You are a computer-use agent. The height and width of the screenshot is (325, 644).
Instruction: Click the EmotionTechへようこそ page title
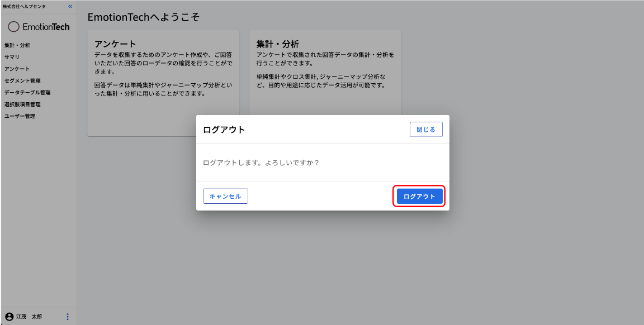pos(143,17)
